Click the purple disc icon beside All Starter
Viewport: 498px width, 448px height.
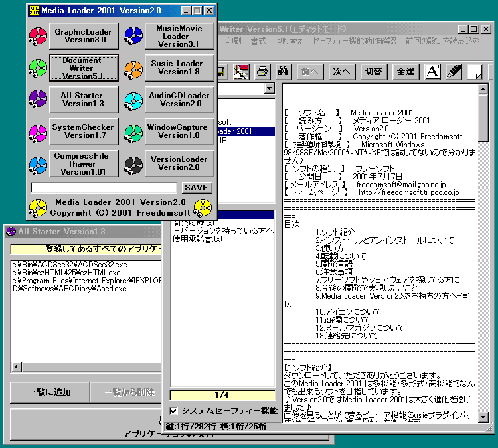(38, 98)
